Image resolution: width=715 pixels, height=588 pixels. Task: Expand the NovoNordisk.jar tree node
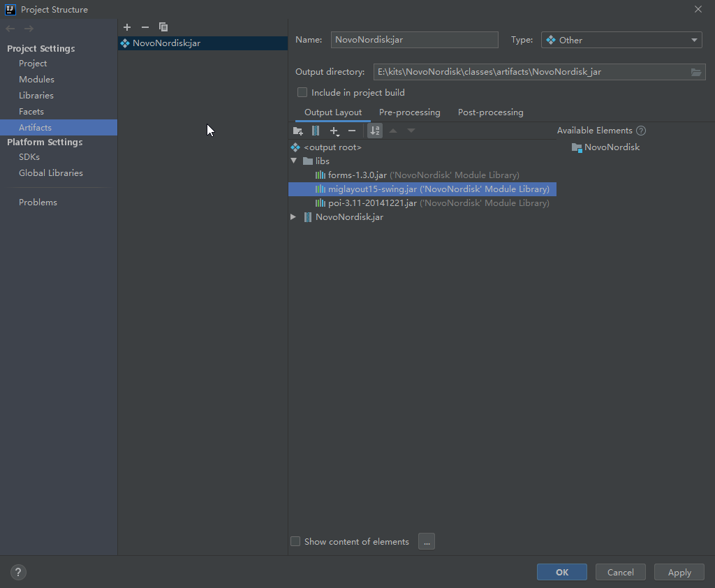[x=293, y=216]
